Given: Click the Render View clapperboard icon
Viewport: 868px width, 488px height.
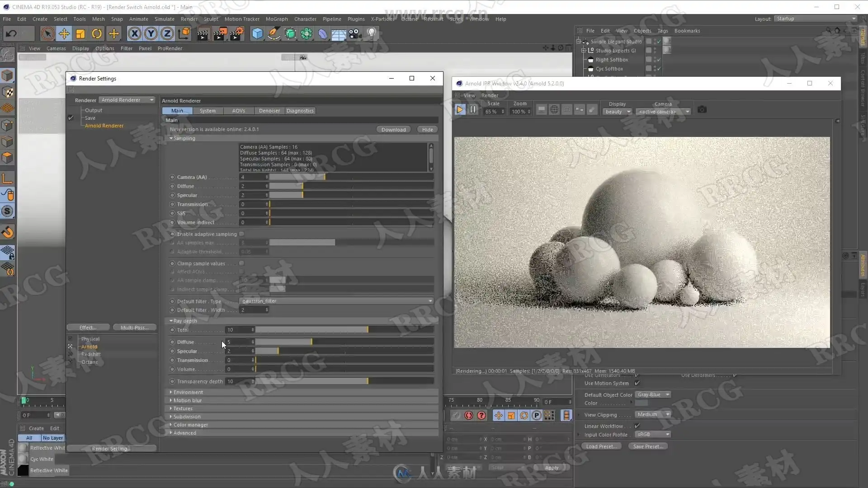Looking at the screenshot, I should (203, 34).
